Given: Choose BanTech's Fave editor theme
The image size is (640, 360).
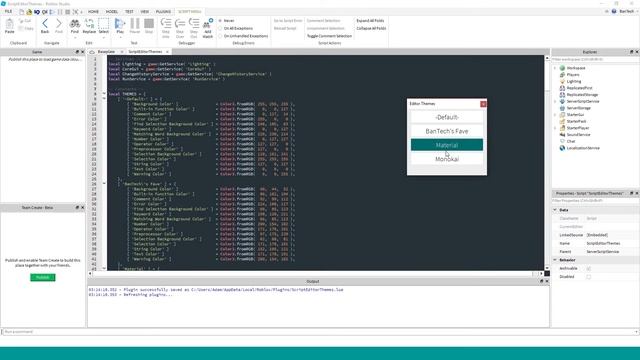Looking at the screenshot, I should point(447,131).
